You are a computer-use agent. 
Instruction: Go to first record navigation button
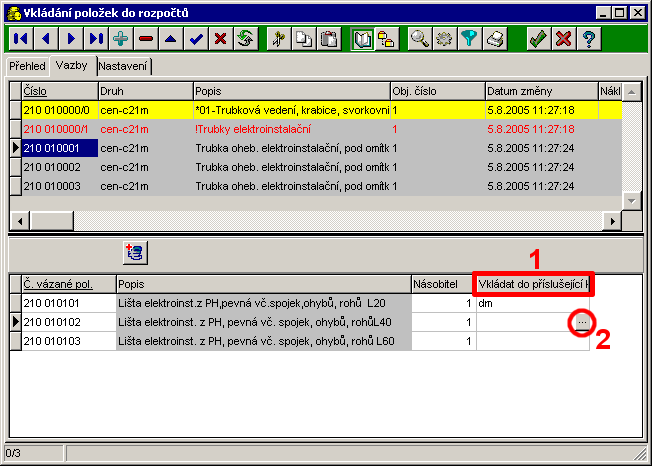tap(19, 39)
